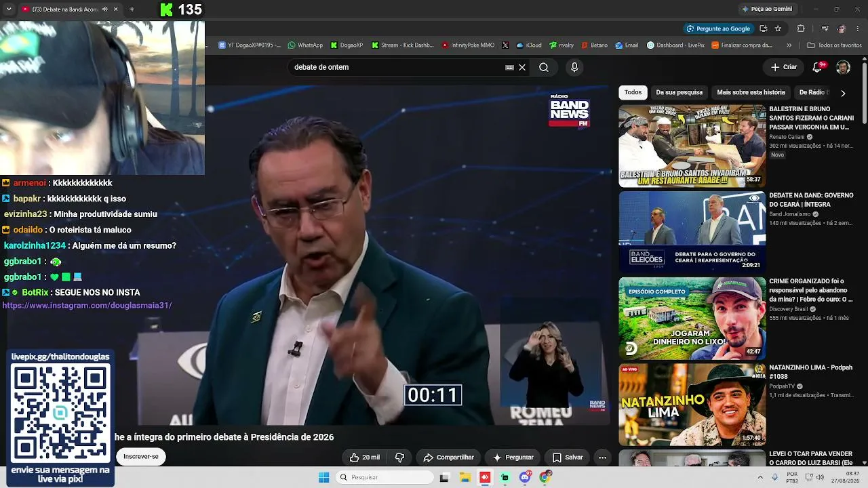Open the Email bookmark
This screenshot has height=488, width=868.
(x=627, y=45)
